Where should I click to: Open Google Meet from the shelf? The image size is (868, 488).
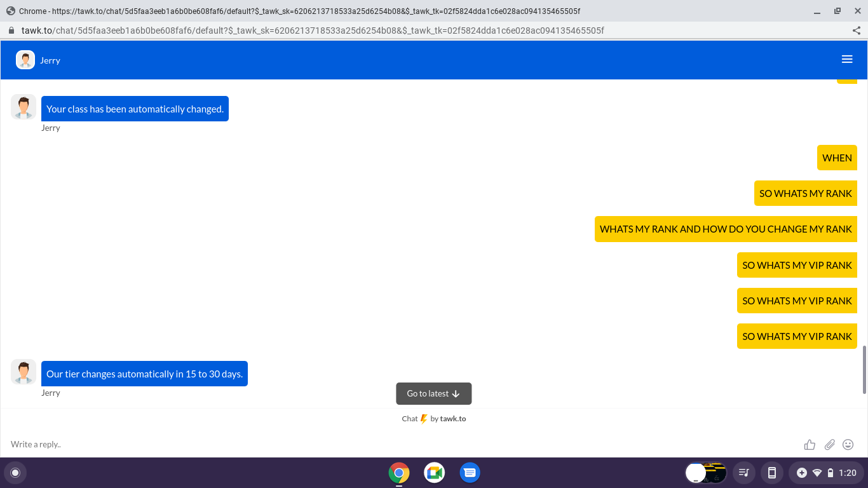[435, 473]
